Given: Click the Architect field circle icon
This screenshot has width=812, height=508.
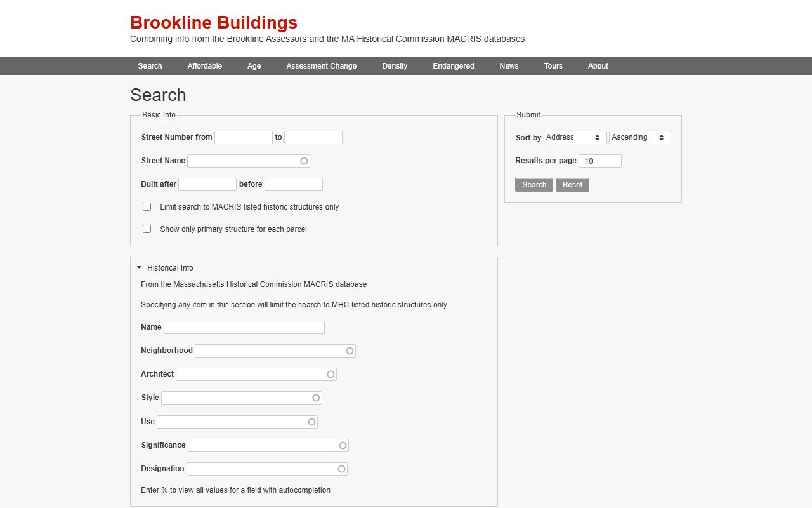Looking at the screenshot, I should coord(331,374).
